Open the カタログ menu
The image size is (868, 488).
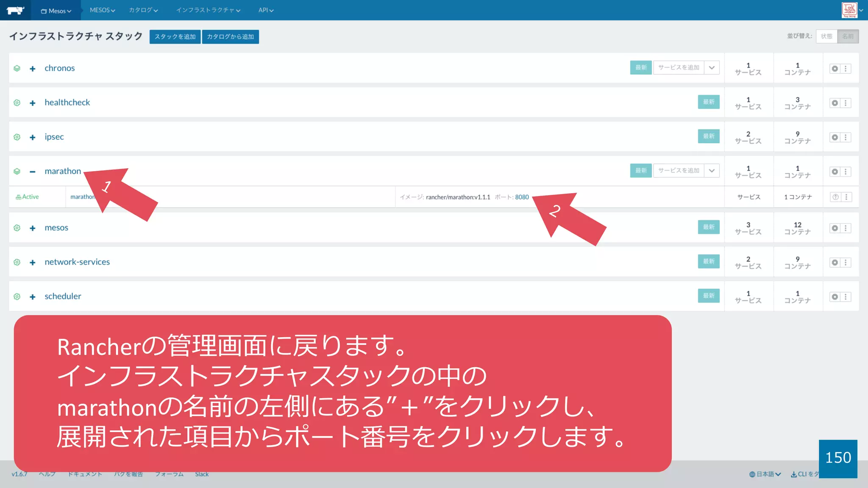pyautogui.click(x=143, y=10)
